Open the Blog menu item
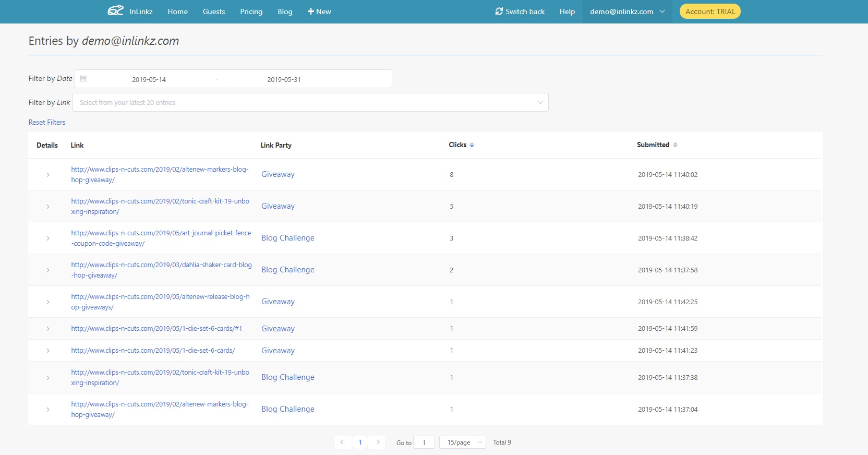Viewport: 868px width, 455px height. (285, 11)
